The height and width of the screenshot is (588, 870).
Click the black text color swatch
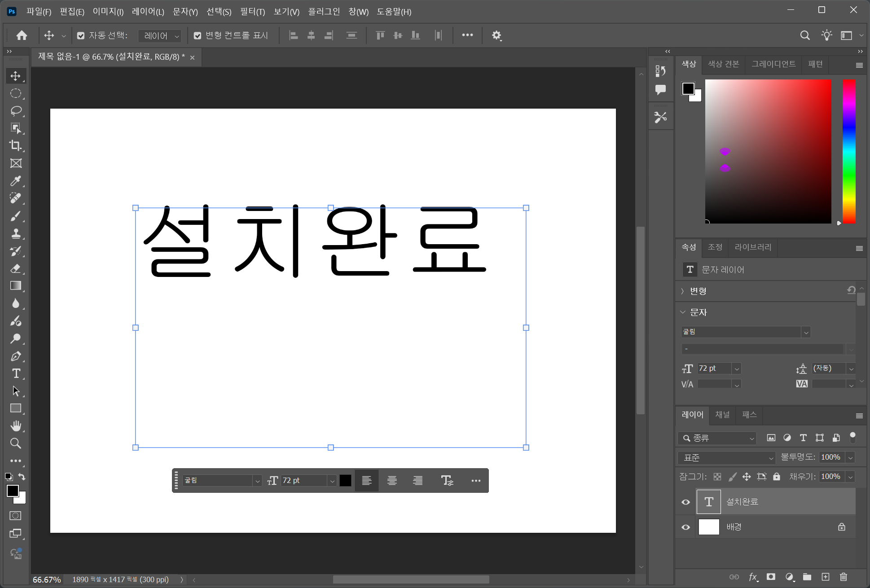tap(345, 481)
